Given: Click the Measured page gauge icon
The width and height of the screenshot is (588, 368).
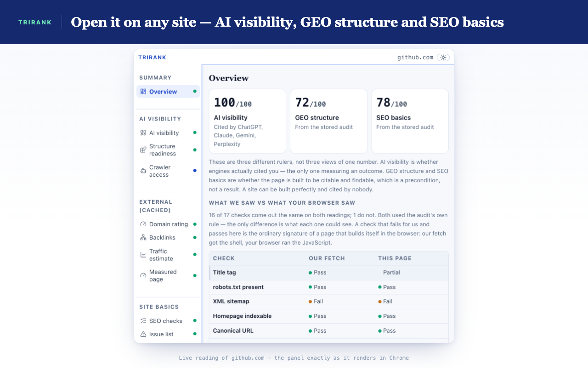Looking at the screenshot, I should pos(143,276).
